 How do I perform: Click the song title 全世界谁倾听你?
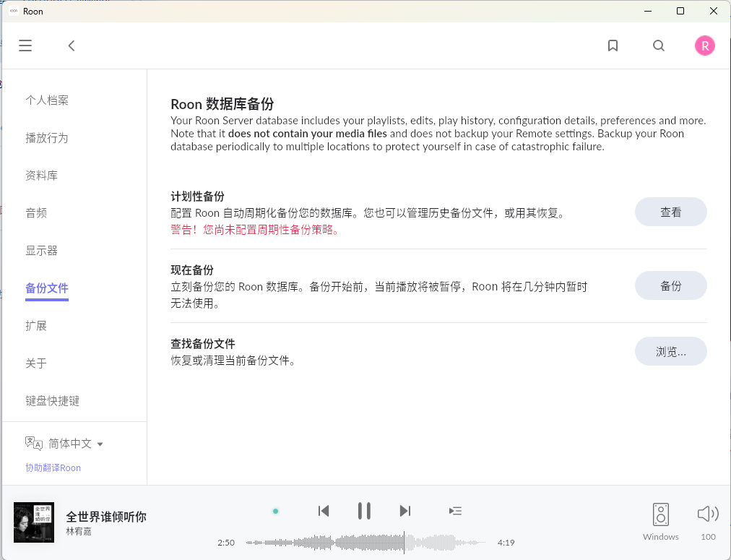pyautogui.click(x=106, y=517)
